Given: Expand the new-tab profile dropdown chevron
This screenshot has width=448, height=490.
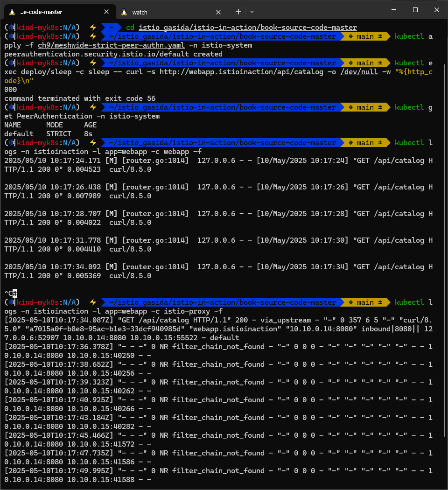Looking at the screenshot, I should (252, 12).
